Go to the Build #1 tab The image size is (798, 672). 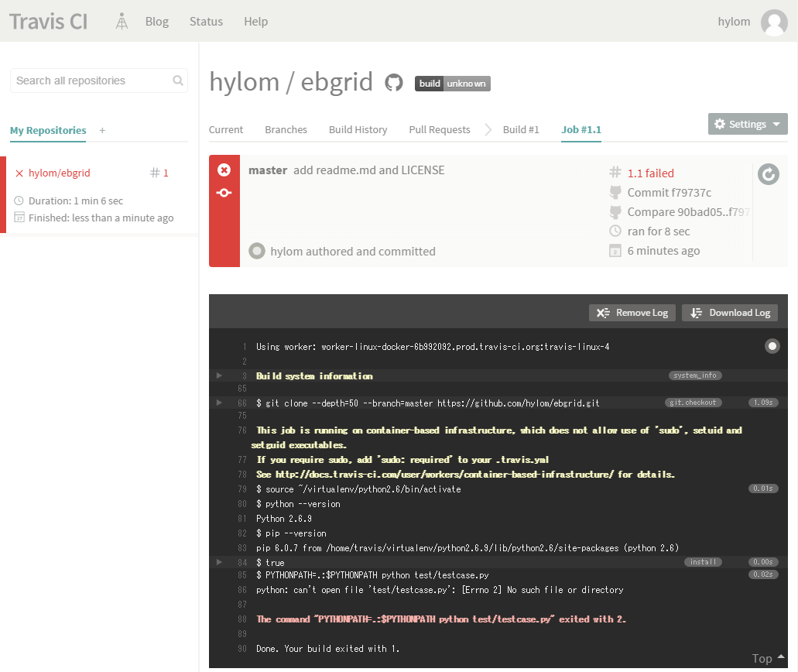pyautogui.click(x=521, y=130)
